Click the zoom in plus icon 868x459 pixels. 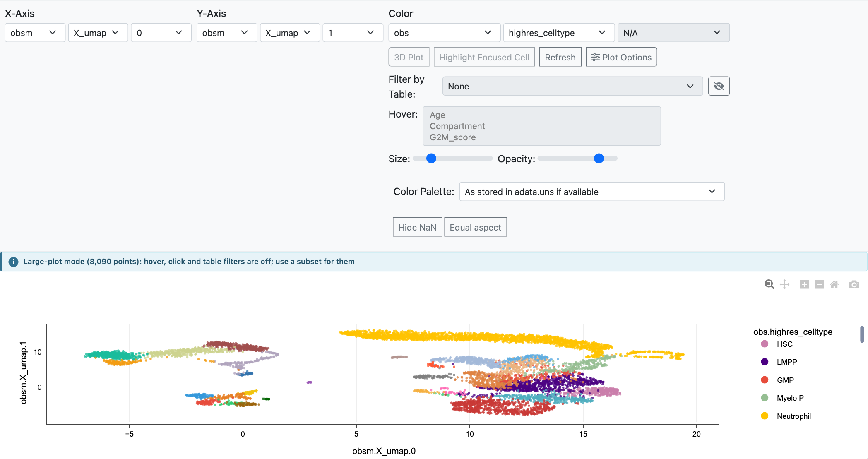[804, 284]
